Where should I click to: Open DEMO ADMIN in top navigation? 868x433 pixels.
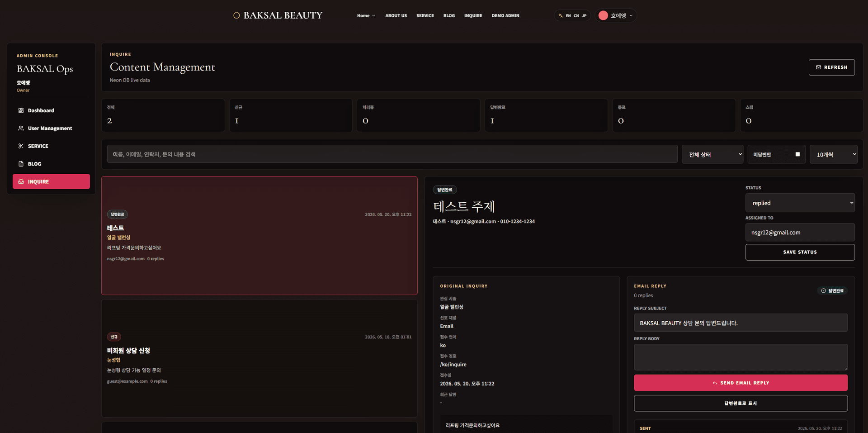[505, 16]
